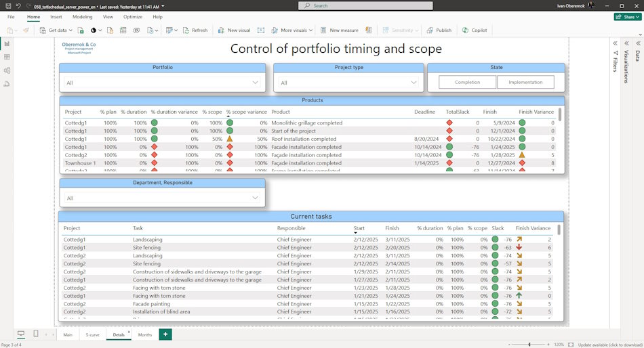Viewport: 644px width, 348px height.
Task: Open the Help ribbon tab
Action: point(157,17)
